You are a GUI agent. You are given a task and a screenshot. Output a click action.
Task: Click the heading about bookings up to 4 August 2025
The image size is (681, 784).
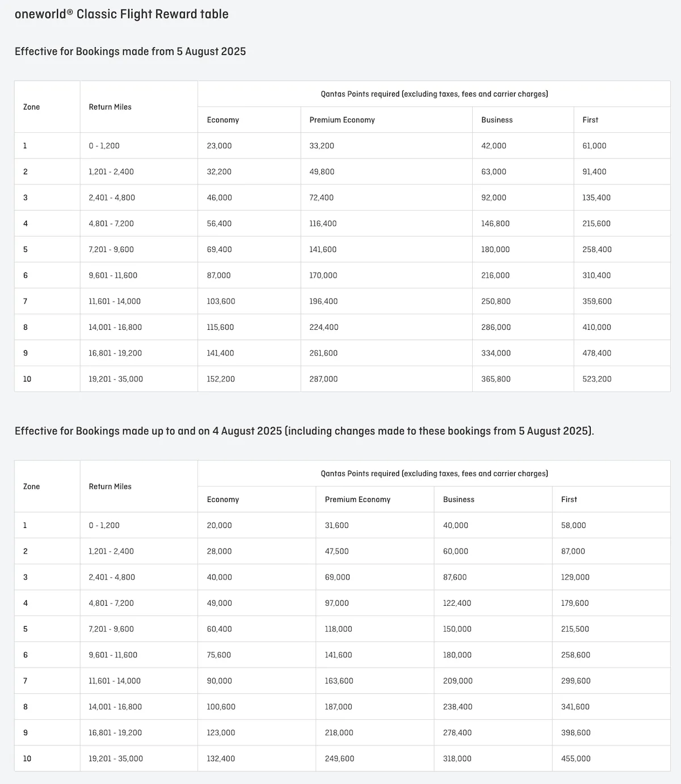[x=304, y=431]
